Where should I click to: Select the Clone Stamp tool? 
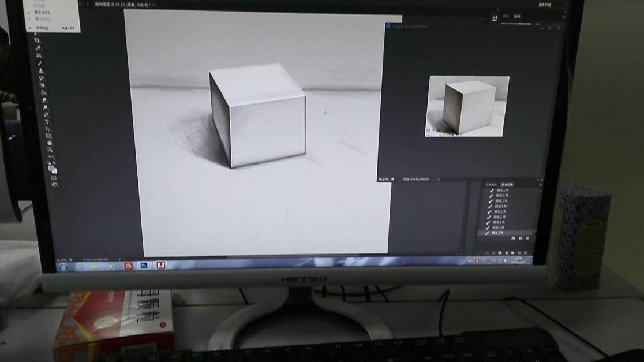click(x=42, y=70)
